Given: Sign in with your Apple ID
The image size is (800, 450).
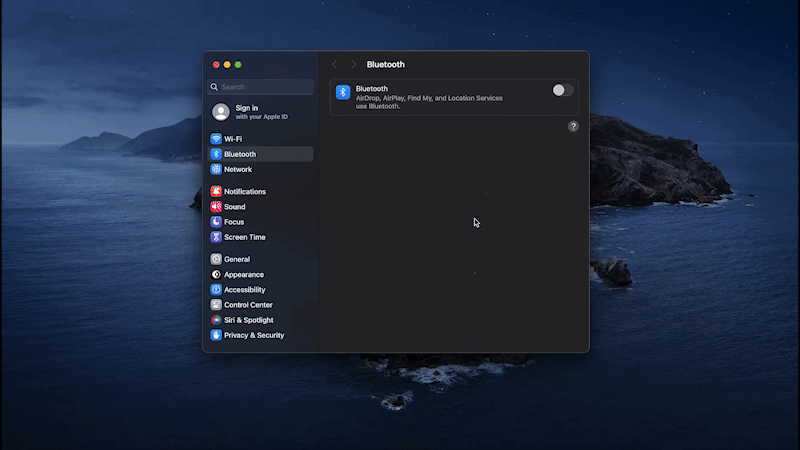Looking at the screenshot, I should tap(260, 112).
